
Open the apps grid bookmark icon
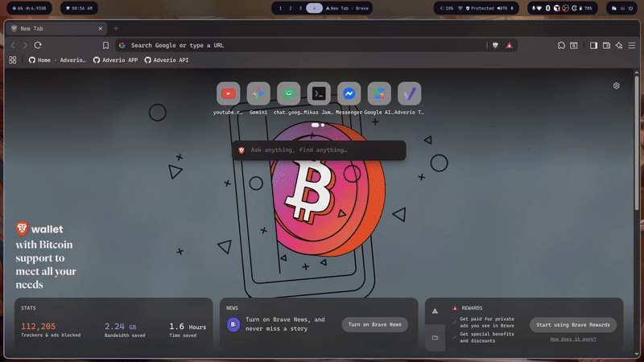point(13,60)
